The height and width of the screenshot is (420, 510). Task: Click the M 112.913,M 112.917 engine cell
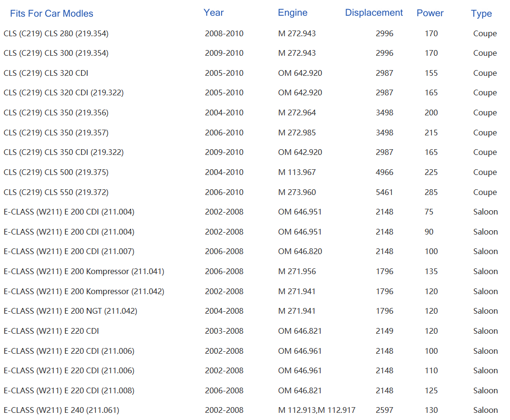tap(317, 410)
